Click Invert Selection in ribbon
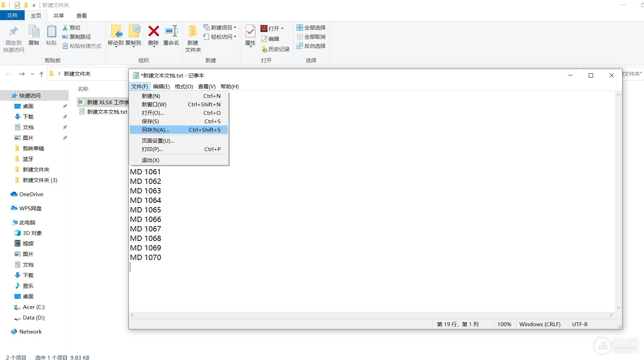The height and width of the screenshot is (360, 644). pyautogui.click(x=311, y=46)
